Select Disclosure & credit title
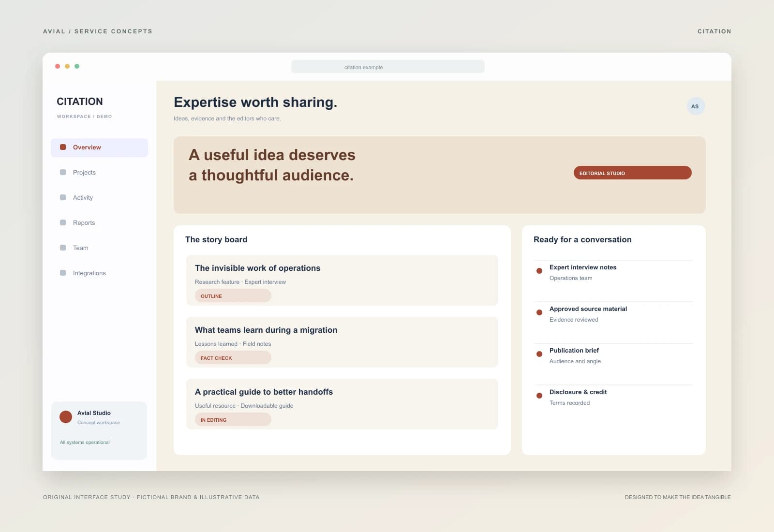Screen dimensions: 774x532 coord(578,392)
